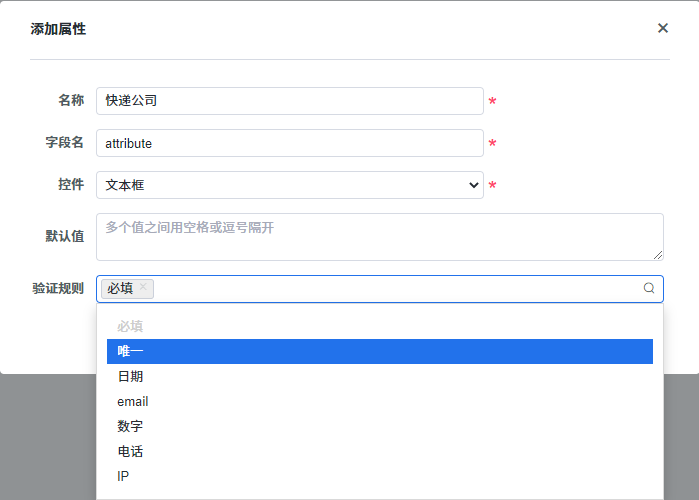The height and width of the screenshot is (500, 699).
Task: Click the 默认值 label
Action: pyautogui.click(x=64, y=236)
